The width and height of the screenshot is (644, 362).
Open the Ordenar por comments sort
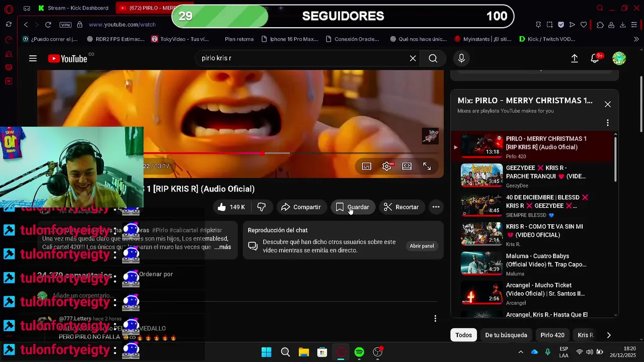156,274
